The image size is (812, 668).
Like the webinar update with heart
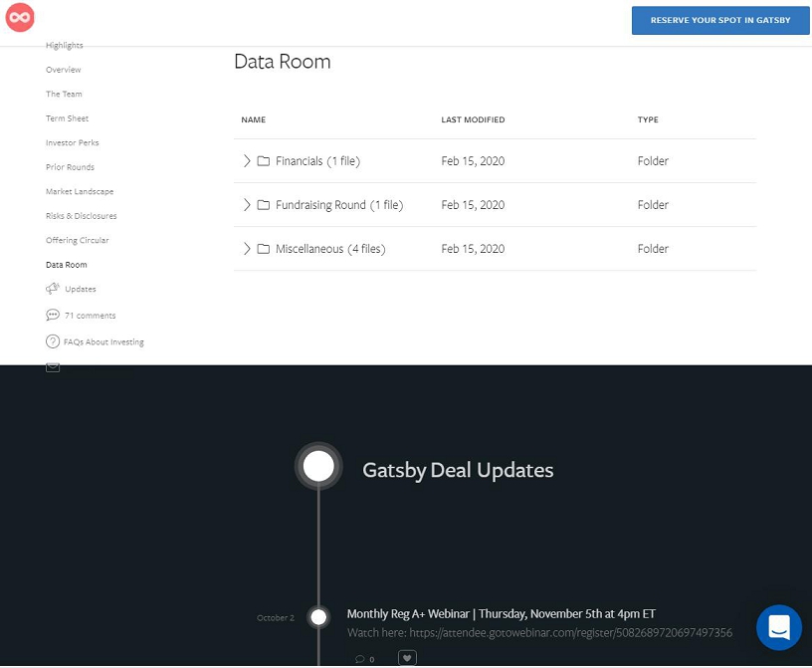(x=407, y=658)
